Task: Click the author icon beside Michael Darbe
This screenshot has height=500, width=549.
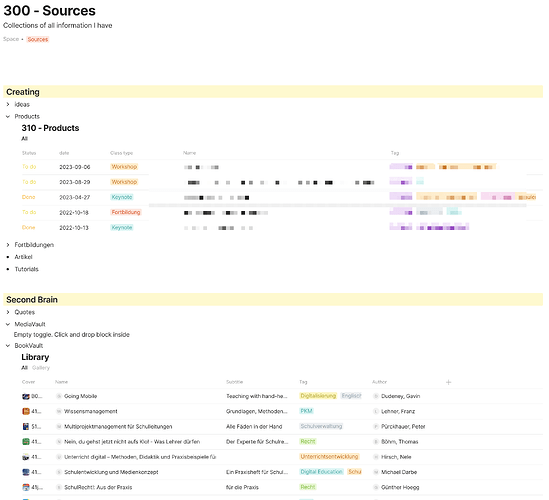Action: (376, 472)
